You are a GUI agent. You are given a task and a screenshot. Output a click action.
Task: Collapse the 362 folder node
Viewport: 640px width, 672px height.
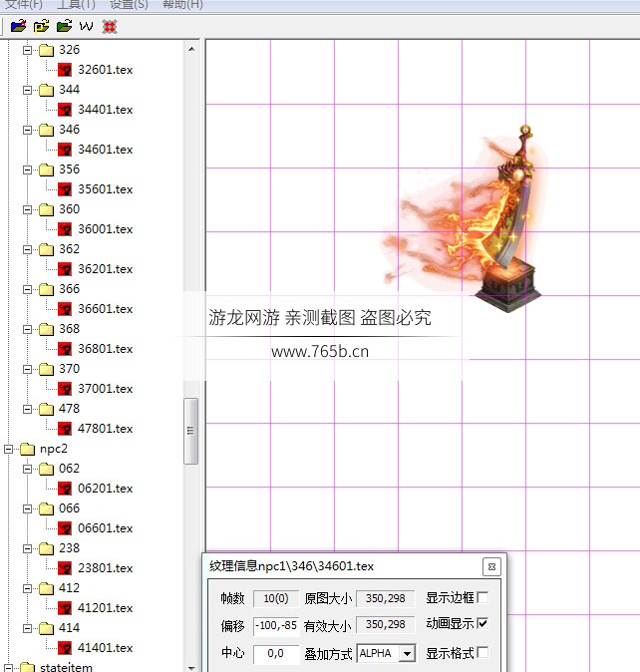coord(28,249)
